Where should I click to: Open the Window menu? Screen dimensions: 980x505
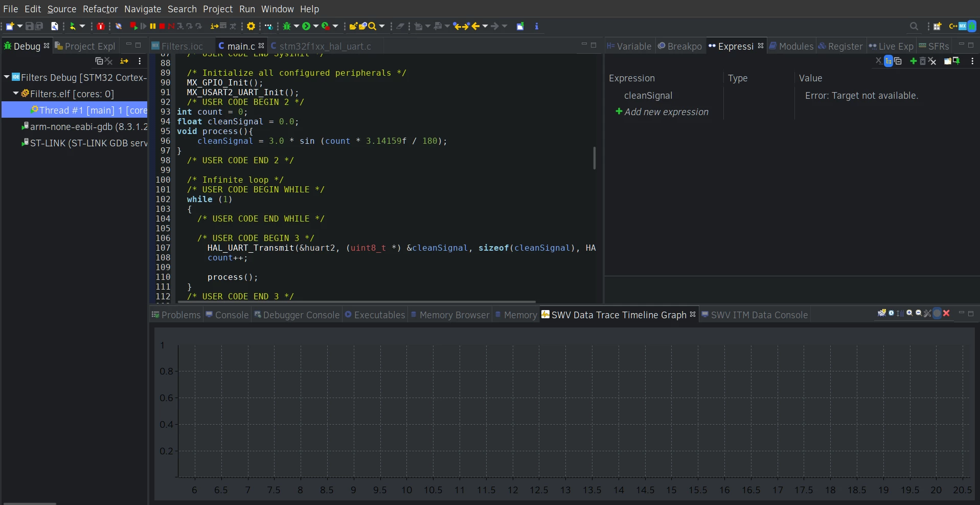point(278,9)
